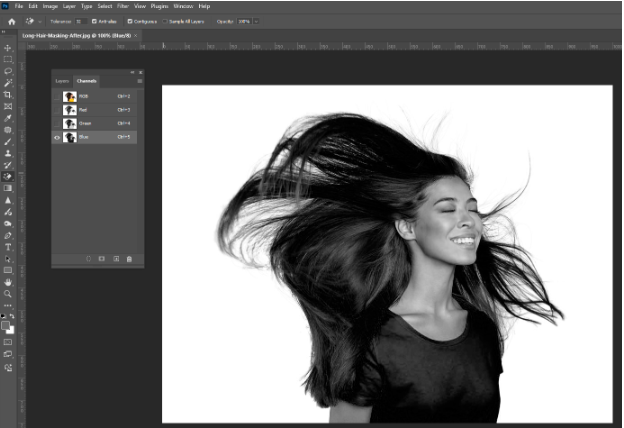Select the Path Selection tool
Screen dimensions: 624x428
click(8, 259)
